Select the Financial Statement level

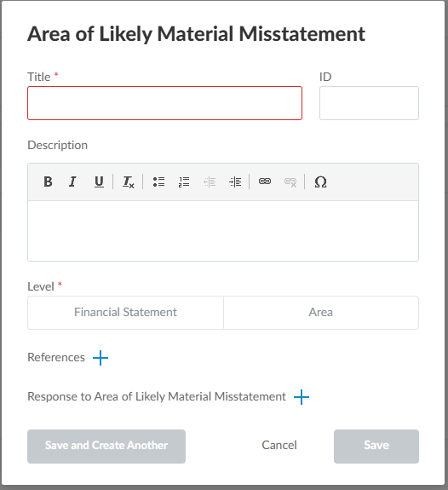coord(125,313)
